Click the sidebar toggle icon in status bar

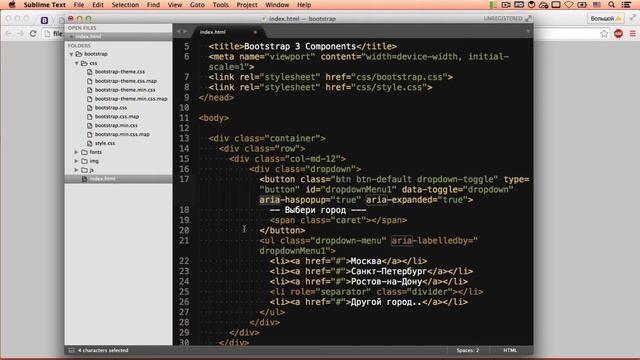71,350
